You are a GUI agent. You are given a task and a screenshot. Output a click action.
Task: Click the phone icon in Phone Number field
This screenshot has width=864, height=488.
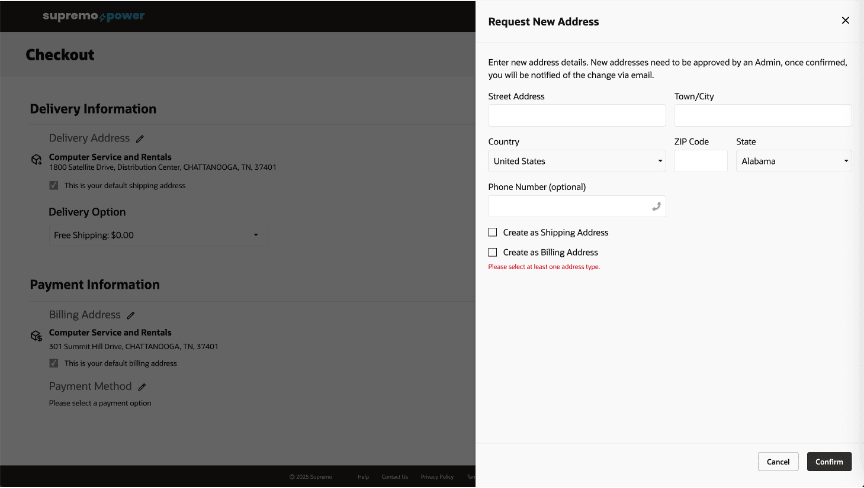point(656,207)
